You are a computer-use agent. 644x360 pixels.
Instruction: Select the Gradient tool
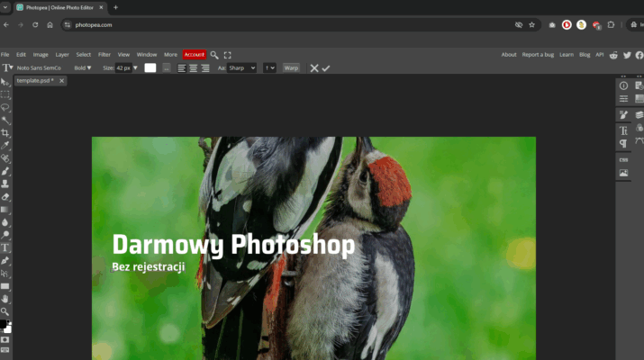(x=5, y=210)
